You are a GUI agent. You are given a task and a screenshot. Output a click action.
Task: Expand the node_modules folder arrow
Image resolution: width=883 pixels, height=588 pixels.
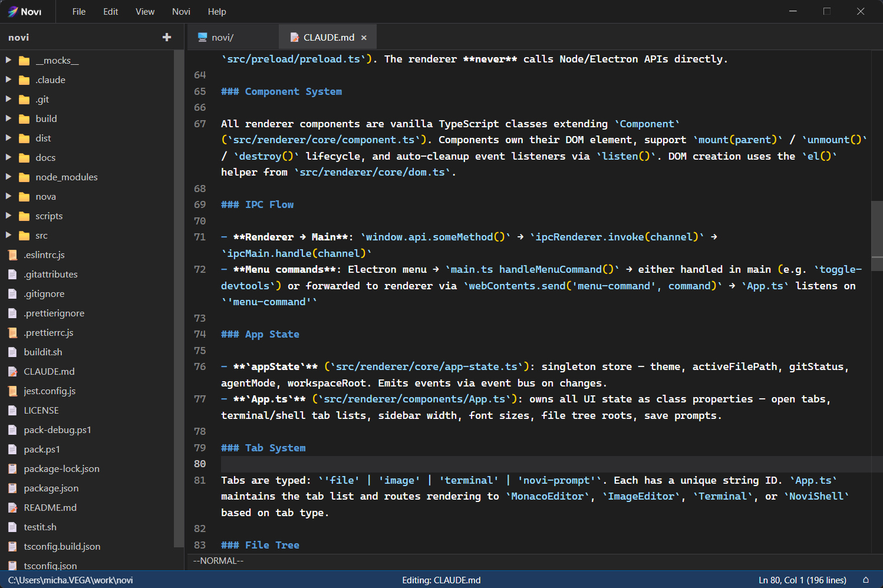coord(8,177)
